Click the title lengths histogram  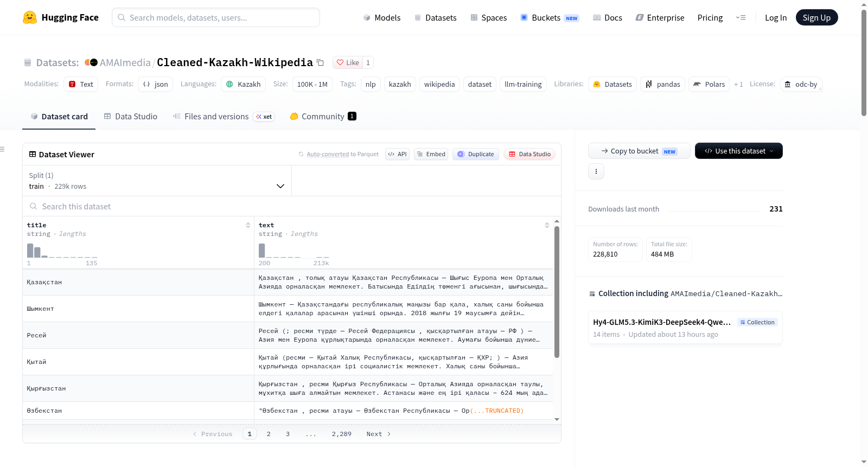tap(62, 250)
